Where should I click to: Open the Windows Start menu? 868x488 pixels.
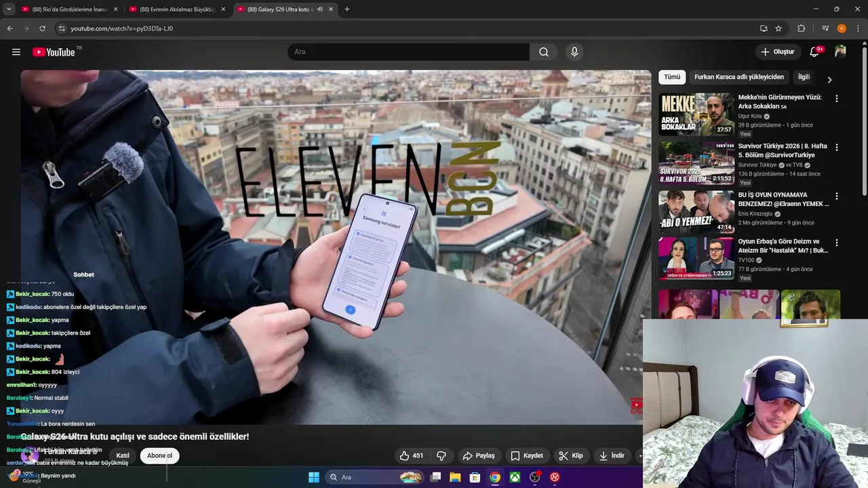point(314,477)
